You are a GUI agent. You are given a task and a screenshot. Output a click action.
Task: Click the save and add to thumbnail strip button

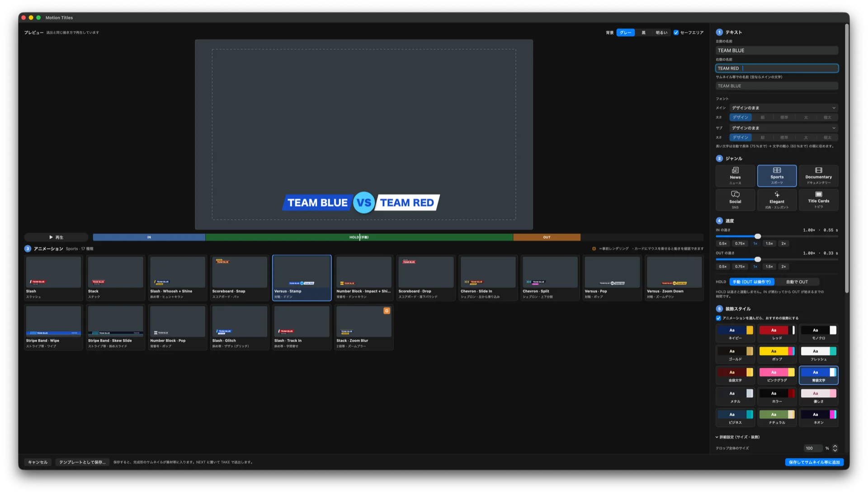pyautogui.click(x=814, y=462)
